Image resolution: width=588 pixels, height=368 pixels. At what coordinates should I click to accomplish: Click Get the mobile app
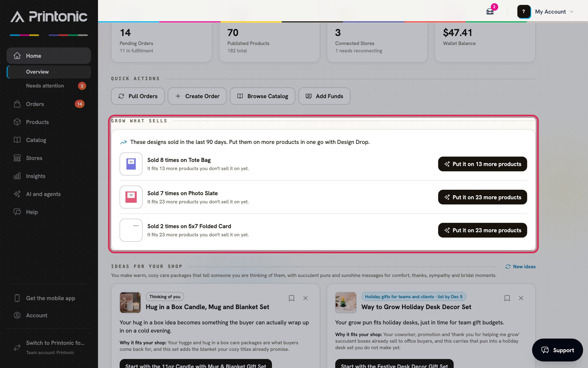[49, 298]
